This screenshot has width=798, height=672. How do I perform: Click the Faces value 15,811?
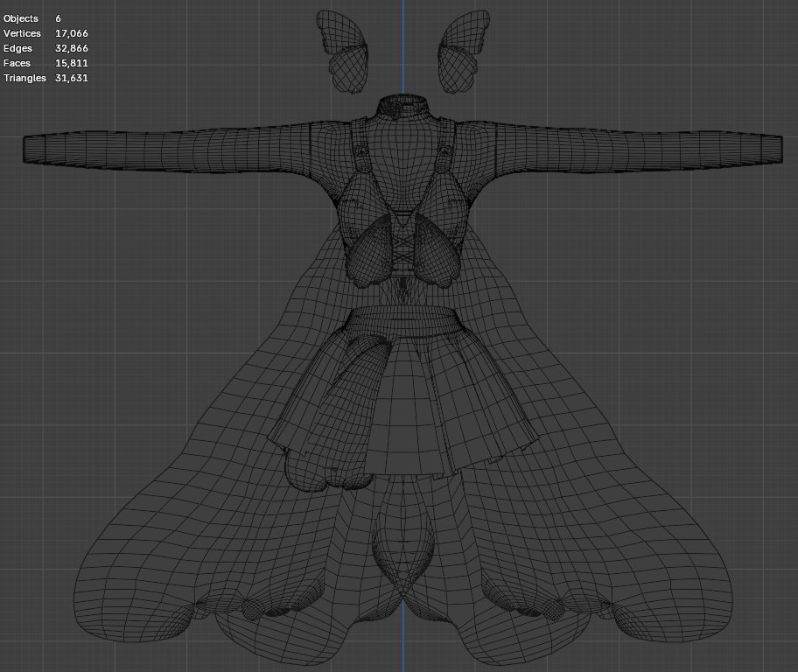[71, 63]
